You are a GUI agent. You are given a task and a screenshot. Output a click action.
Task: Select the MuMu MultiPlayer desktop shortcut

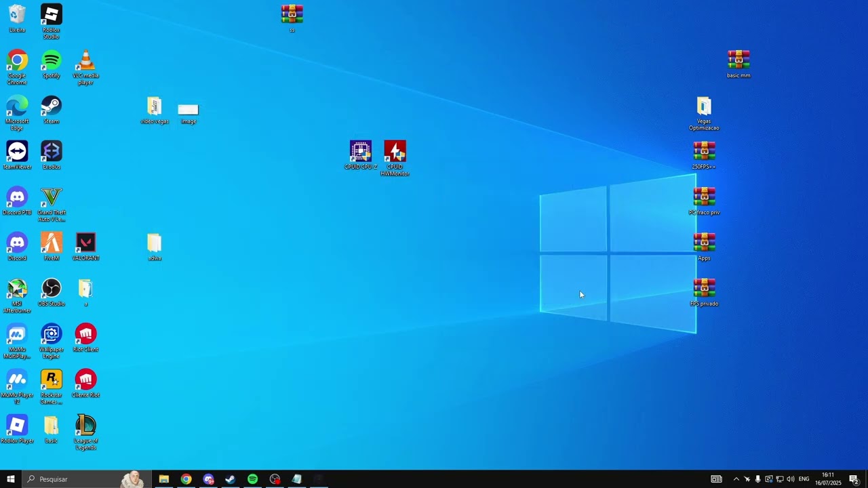coord(17,341)
